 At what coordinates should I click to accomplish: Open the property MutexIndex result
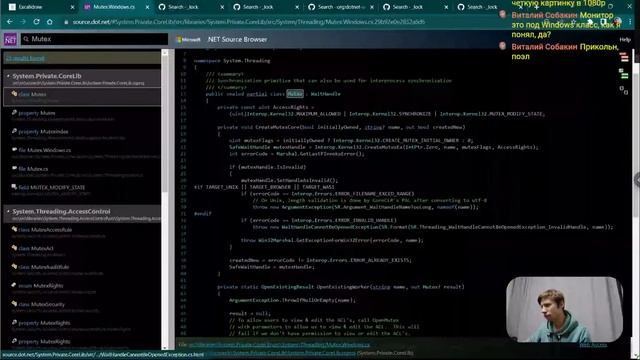pos(82,134)
